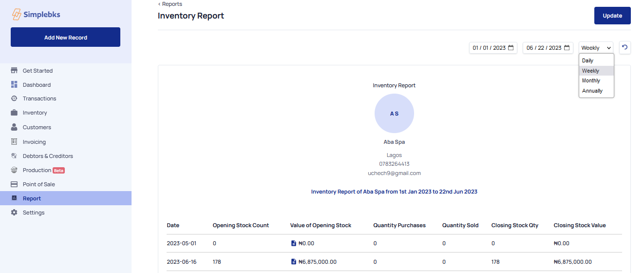644x273 pixels.
Task: Navigate to Point of Sale
Action: click(38, 184)
